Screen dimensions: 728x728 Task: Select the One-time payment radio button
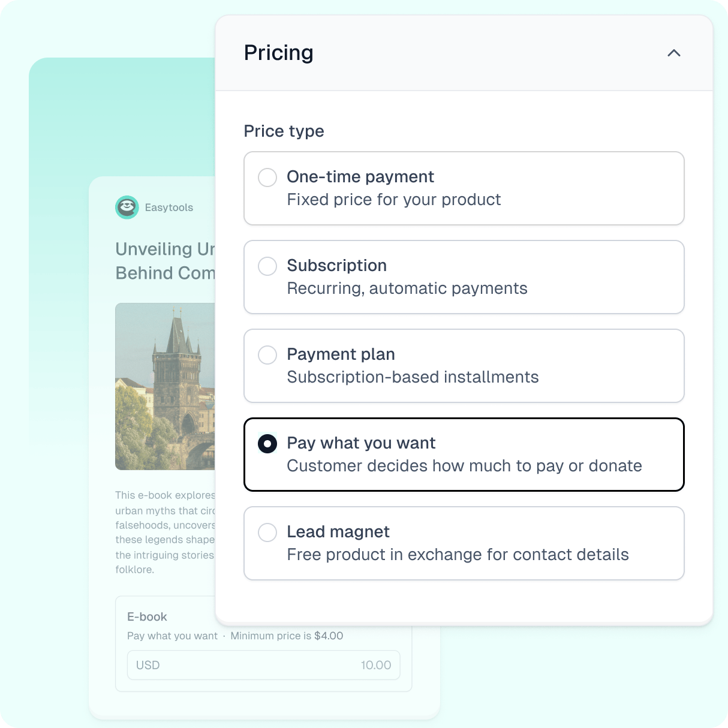point(267,178)
